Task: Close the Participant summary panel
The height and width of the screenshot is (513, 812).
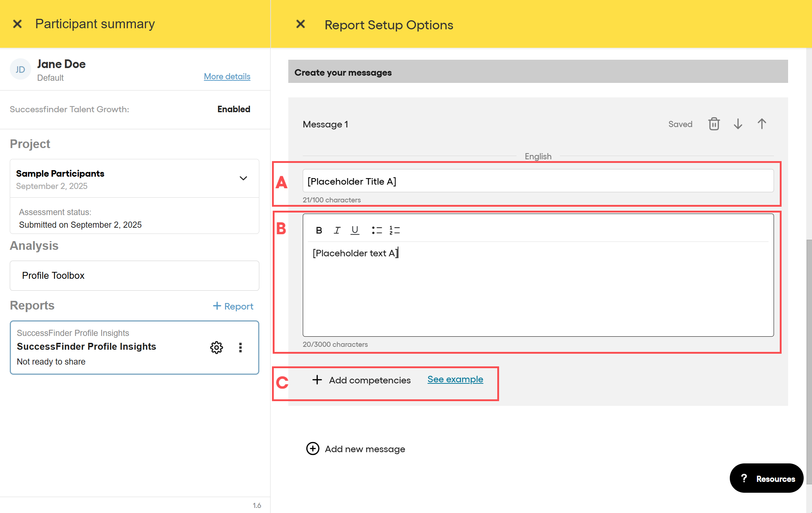Action: tap(17, 24)
